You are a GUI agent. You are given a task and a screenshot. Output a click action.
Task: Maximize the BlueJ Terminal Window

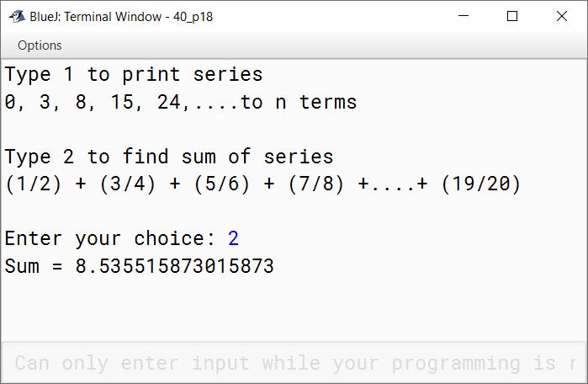(x=512, y=16)
